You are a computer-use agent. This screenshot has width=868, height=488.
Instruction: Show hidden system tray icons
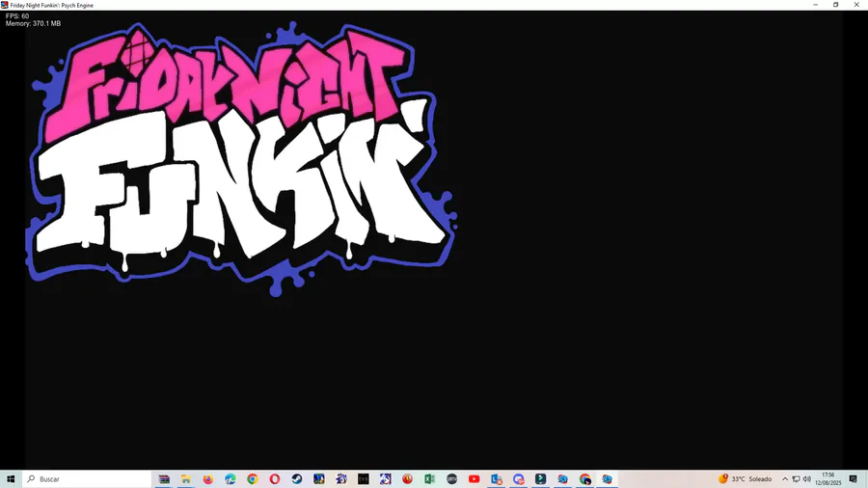pos(784,478)
